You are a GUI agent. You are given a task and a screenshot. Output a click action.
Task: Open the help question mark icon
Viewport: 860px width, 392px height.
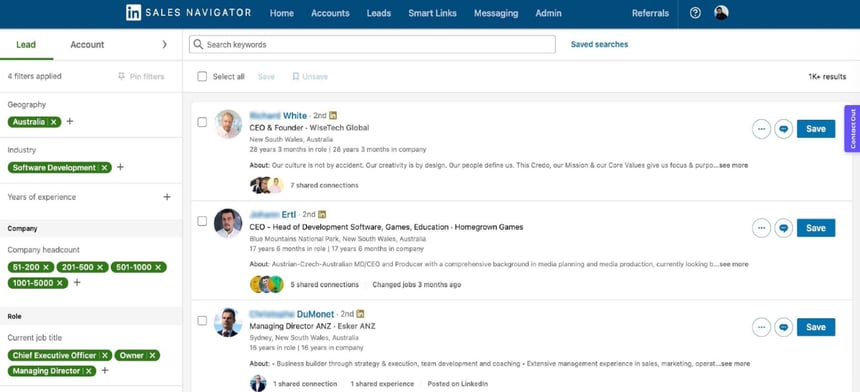click(x=695, y=13)
